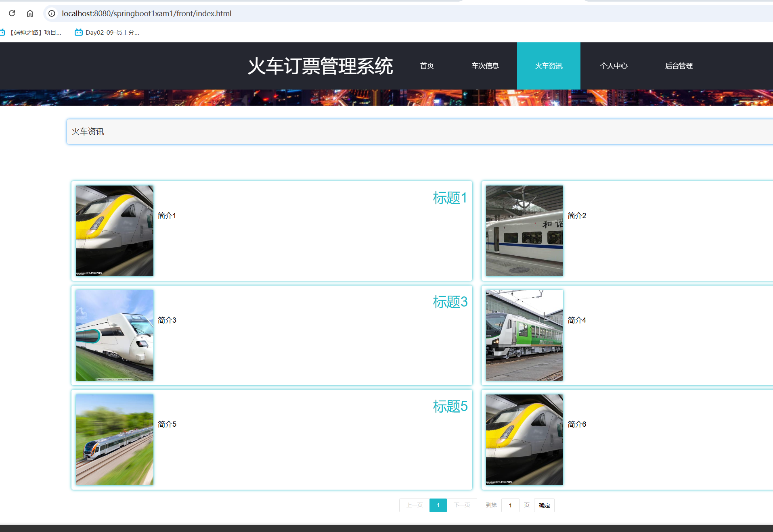Screen dimensions: 773x532
Task: Open the 标题3 news title
Action: click(x=450, y=302)
